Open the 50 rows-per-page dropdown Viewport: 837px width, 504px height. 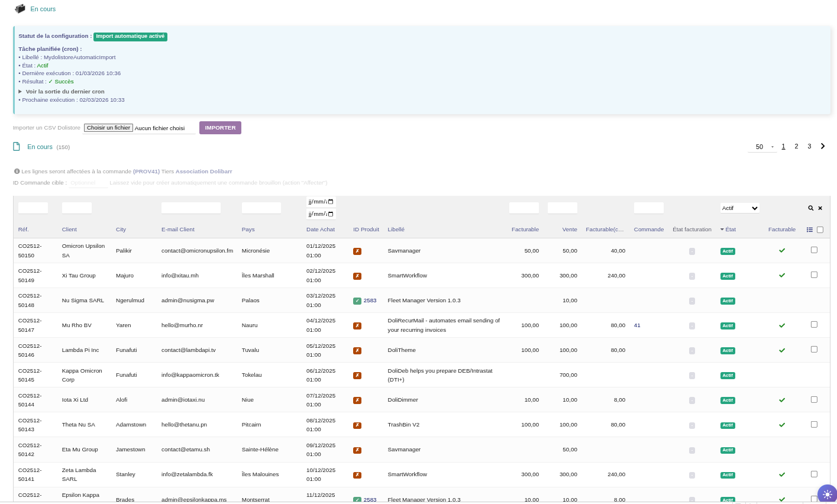762,147
